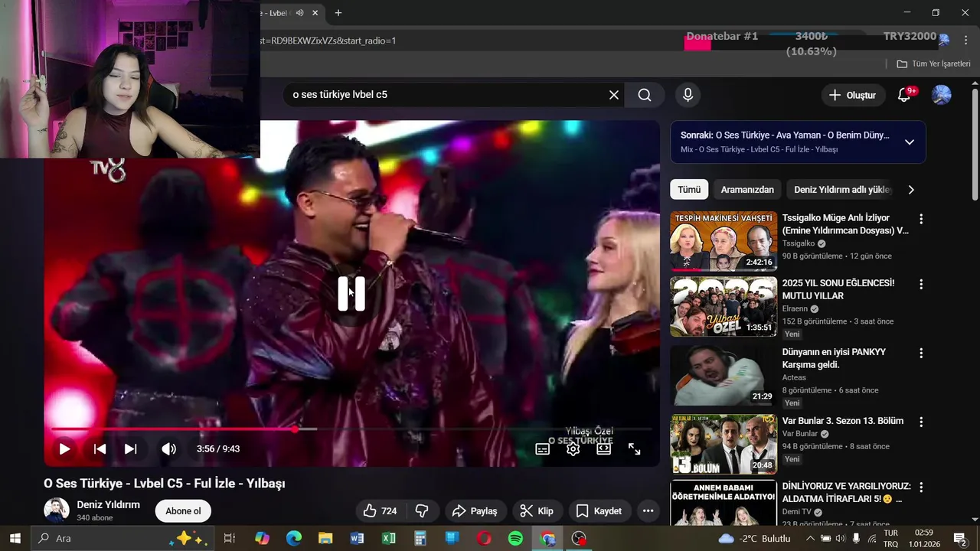The height and width of the screenshot is (551, 980).
Task: Open the YouTube account avatar menu
Action: 941,95
